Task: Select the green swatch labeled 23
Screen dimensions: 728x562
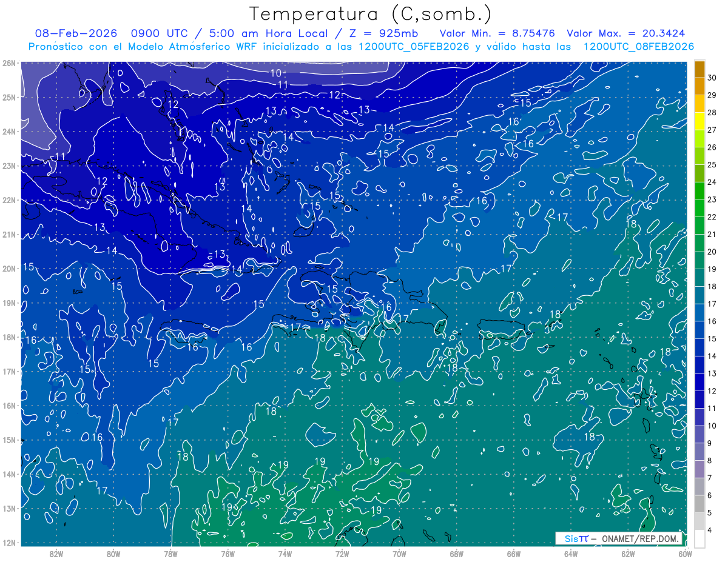Action: [x=699, y=191]
